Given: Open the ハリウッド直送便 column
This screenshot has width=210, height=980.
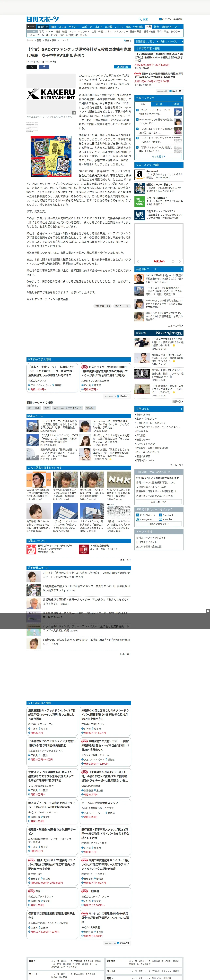Looking at the screenshot, I should [146, 444].
